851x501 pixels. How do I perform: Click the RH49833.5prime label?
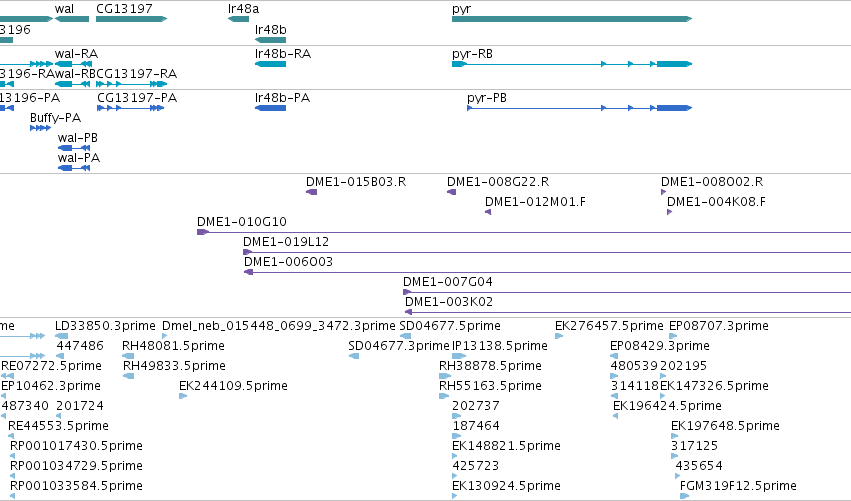pos(174,366)
